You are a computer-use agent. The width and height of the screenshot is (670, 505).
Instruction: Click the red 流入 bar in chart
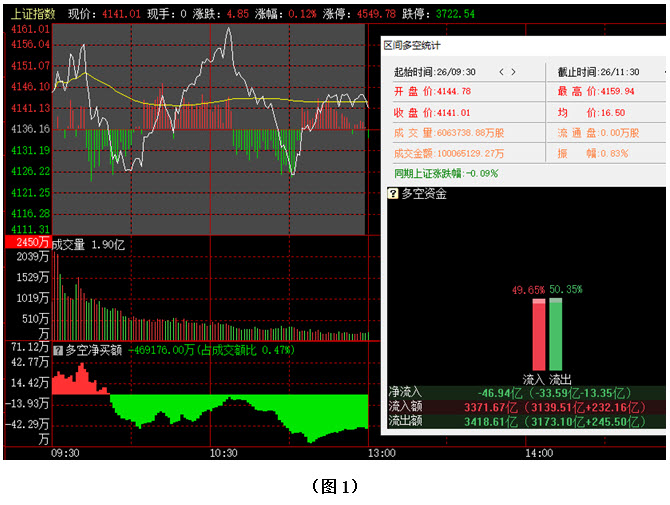(x=539, y=336)
